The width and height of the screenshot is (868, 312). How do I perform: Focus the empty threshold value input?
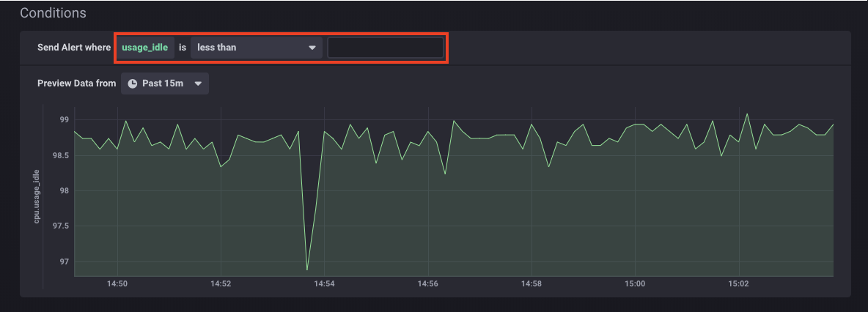[386, 48]
